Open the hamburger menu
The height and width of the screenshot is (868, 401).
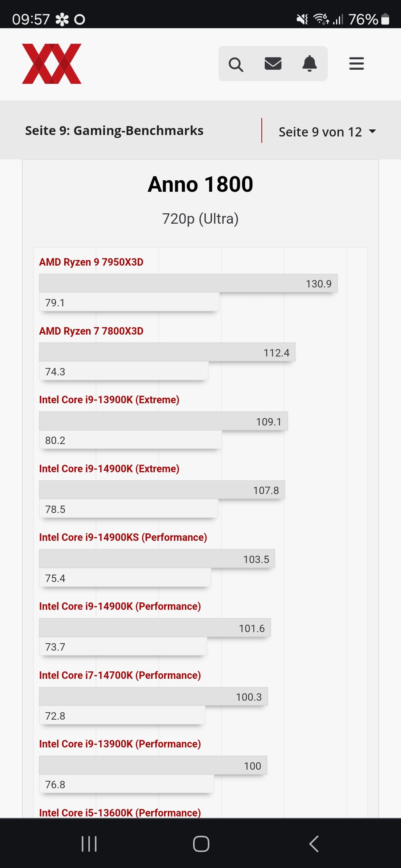point(356,64)
